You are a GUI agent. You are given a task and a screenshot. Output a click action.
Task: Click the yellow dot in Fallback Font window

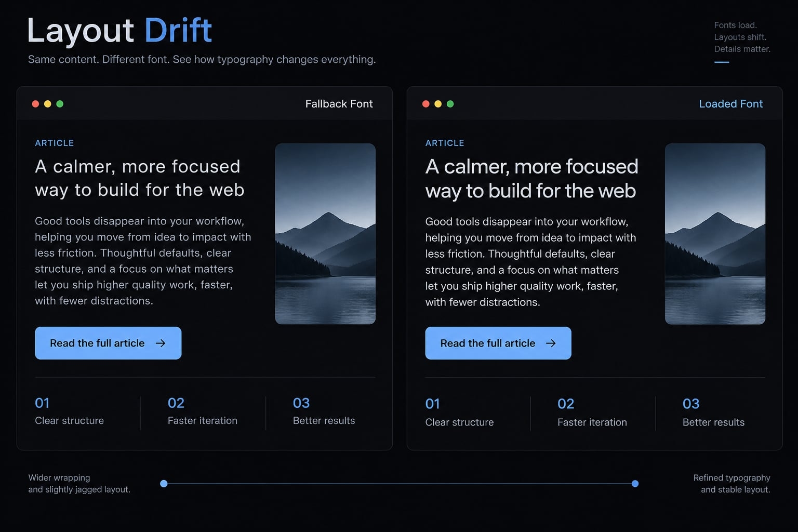tap(48, 104)
